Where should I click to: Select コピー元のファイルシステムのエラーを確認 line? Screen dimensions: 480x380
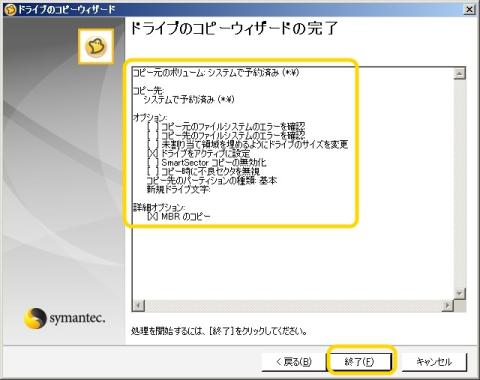[226, 126]
